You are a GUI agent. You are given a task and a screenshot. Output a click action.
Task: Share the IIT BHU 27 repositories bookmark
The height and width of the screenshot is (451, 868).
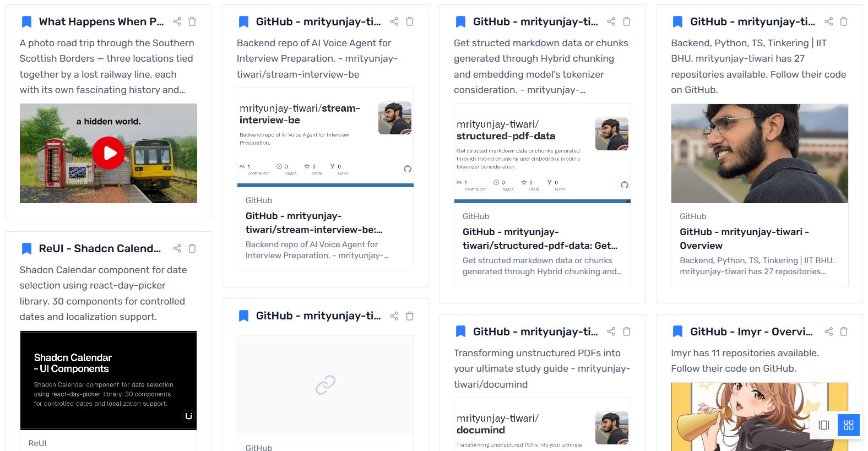point(829,21)
